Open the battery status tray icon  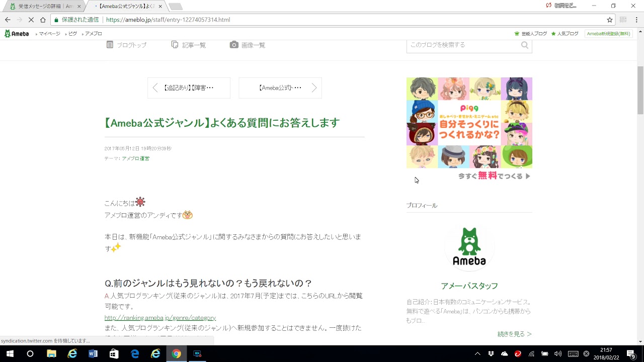544,353
